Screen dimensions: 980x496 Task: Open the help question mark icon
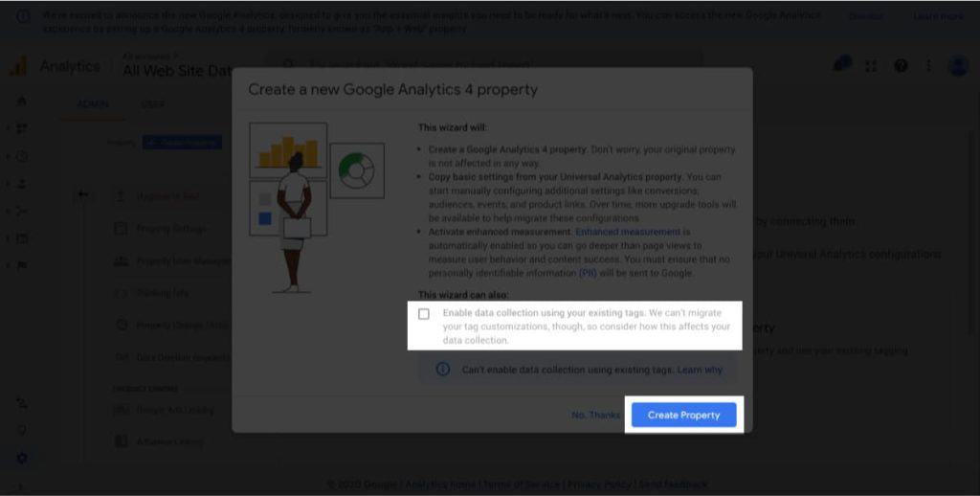pos(901,65)
